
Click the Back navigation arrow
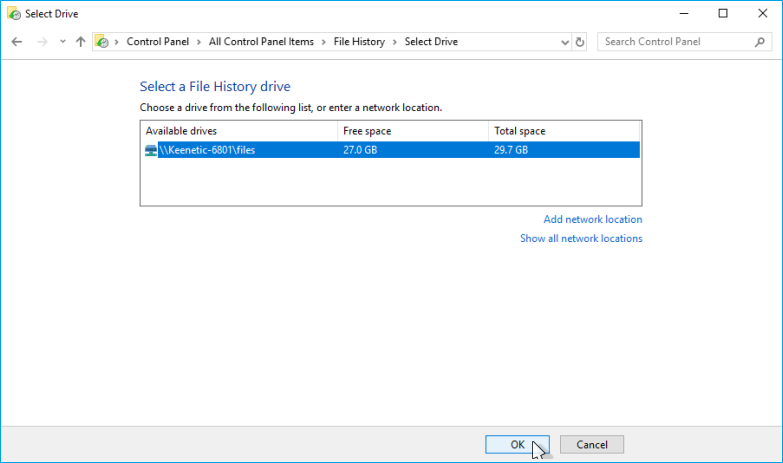coord(17,42)
